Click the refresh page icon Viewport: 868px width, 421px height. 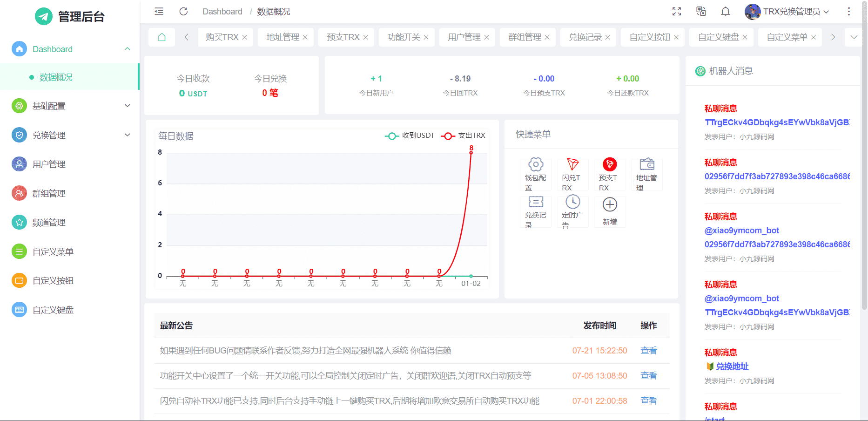click(183, 12)
